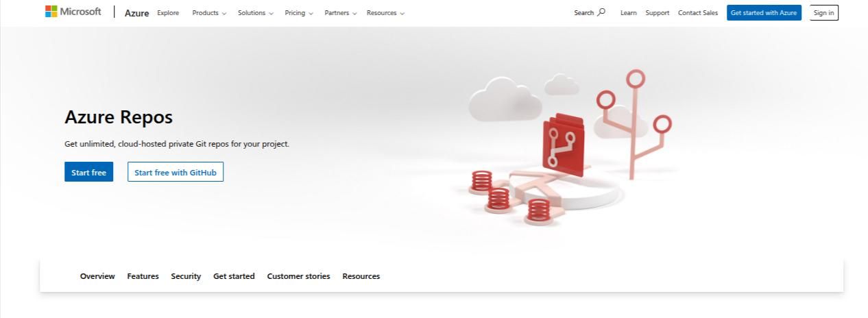
Task: Open the Explore menu item
Action: tap(168, 13)
